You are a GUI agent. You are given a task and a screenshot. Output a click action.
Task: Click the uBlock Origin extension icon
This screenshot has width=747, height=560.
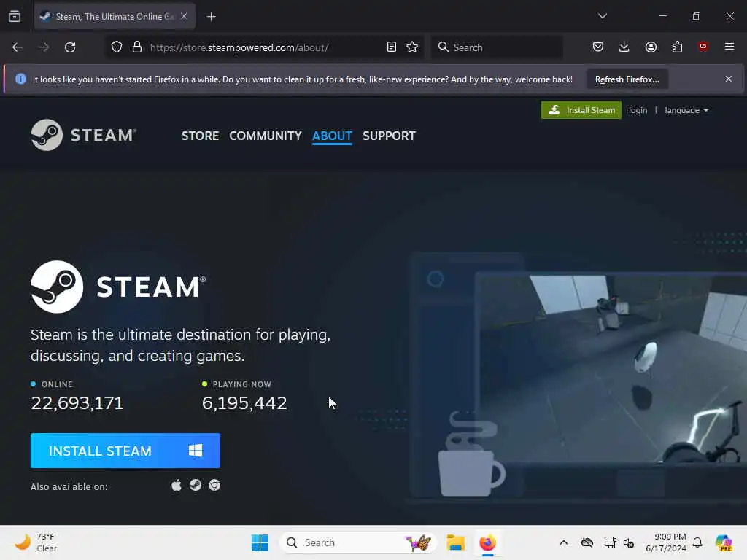(x=703, y=47)
